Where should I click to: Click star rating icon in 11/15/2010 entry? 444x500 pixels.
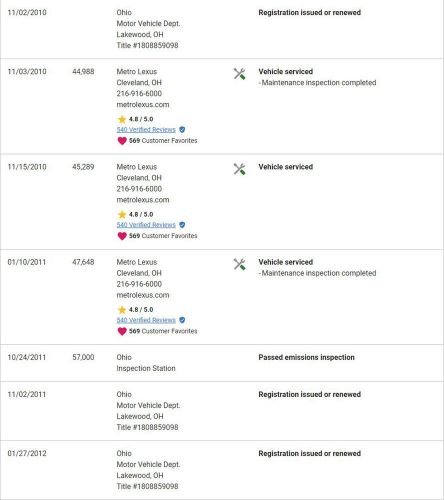pos(122,214)
